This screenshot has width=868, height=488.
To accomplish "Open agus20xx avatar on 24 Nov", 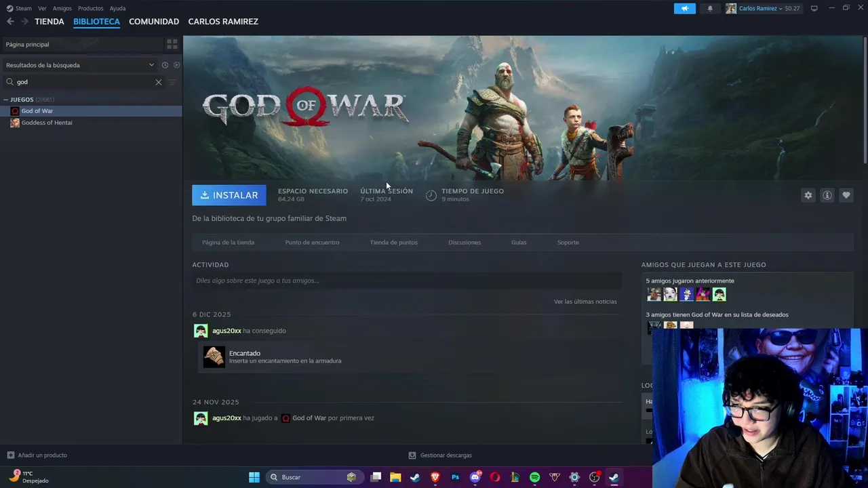I will pyautogui.click(x=201, y=418).
